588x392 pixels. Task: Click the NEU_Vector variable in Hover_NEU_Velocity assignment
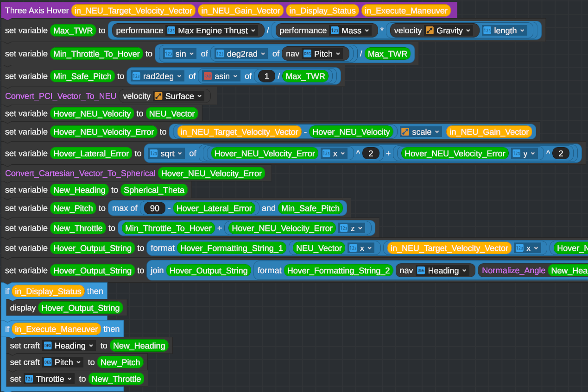(x=172, y=113)
